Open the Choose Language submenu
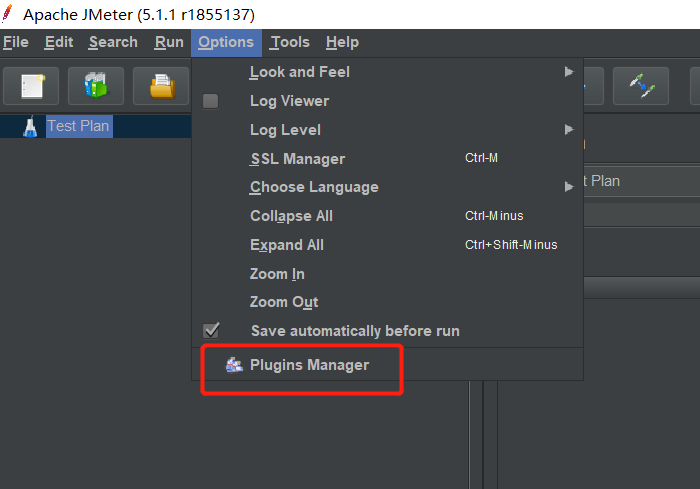This screenshot has height=489, width=700. (314, 187)
